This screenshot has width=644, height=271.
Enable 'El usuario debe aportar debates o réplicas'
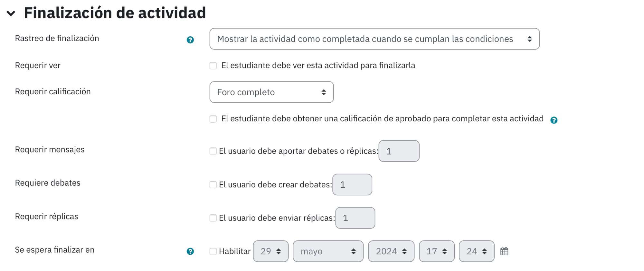213,151
